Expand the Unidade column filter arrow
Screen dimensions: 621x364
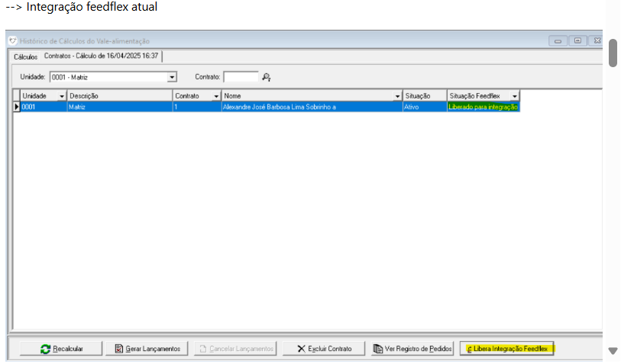click(61, 96)
